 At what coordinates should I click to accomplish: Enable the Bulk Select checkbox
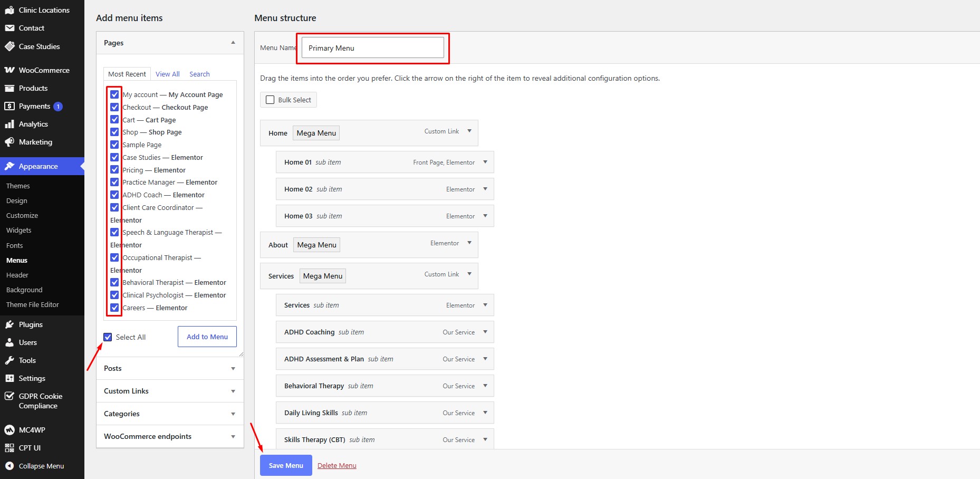click(270, 100)
